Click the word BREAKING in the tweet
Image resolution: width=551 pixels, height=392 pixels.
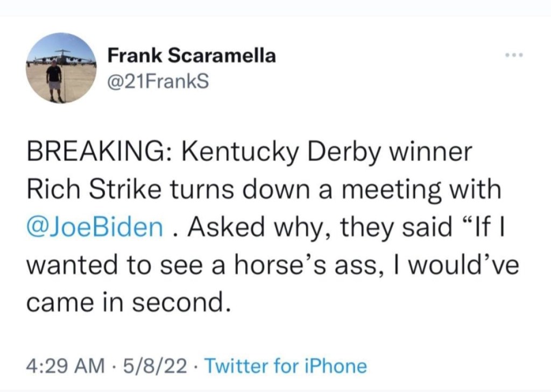(x=97, y=152)
